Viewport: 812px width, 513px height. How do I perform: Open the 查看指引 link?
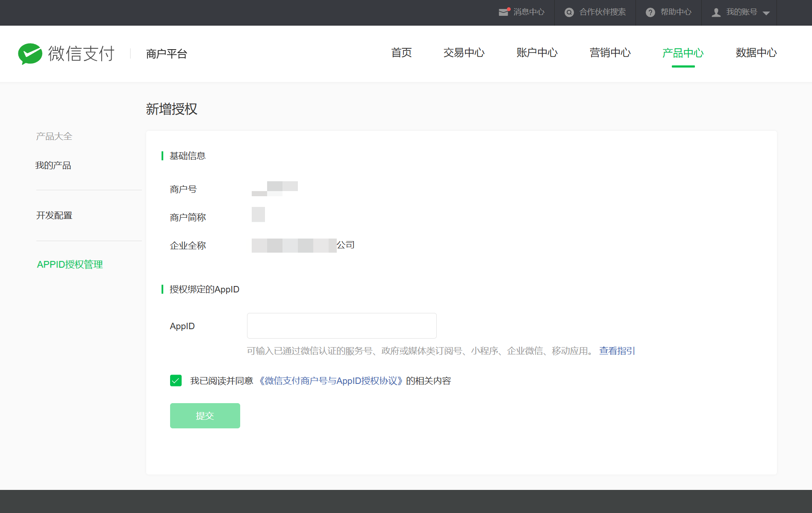(x=617, y=351)
